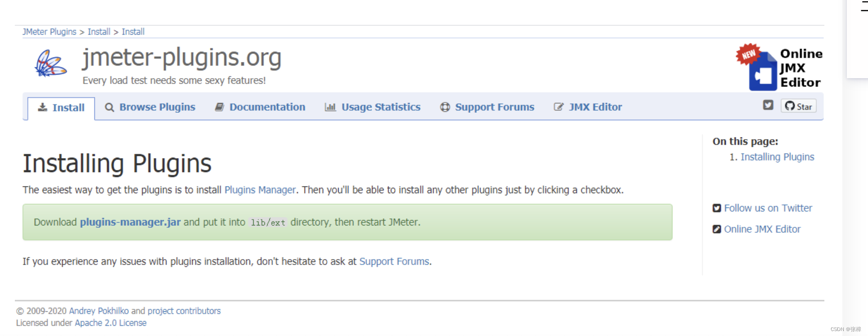Image resolution: width=868 pixels, height=336 pixels.
Task: Click the GitHub octocat icon in Star button
Action: [x=790, y=106]
